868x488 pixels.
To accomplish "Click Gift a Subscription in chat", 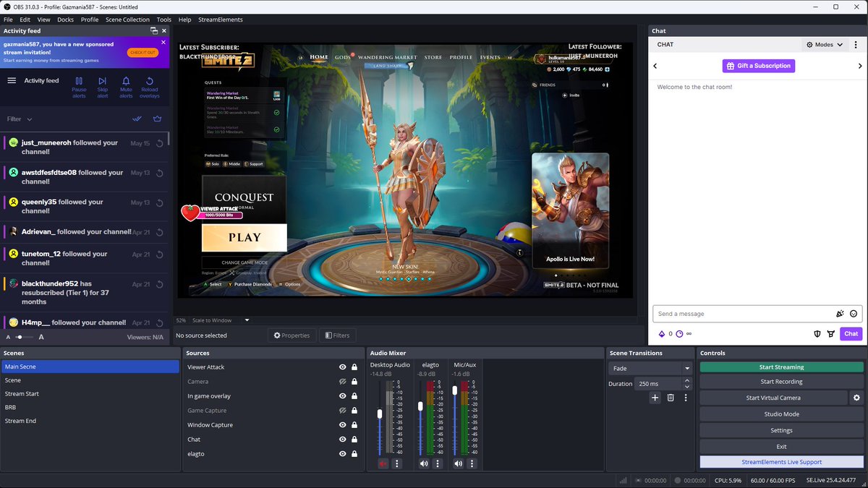I will (x=758, y=66).
